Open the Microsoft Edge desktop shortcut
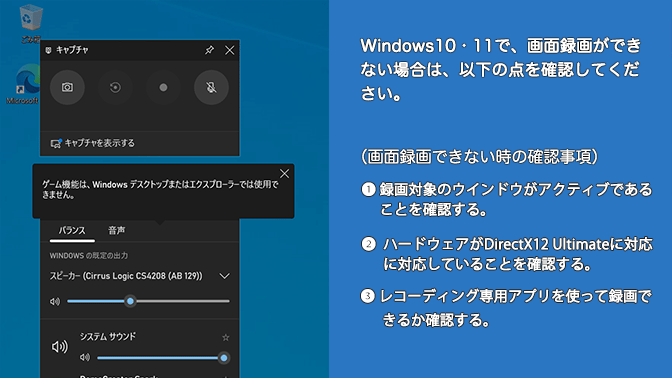Screen dimensions: 672x378 click(x=25, y=84)
